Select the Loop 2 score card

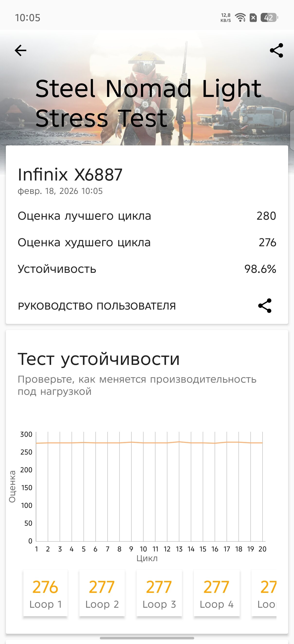(x=102, y=593)
